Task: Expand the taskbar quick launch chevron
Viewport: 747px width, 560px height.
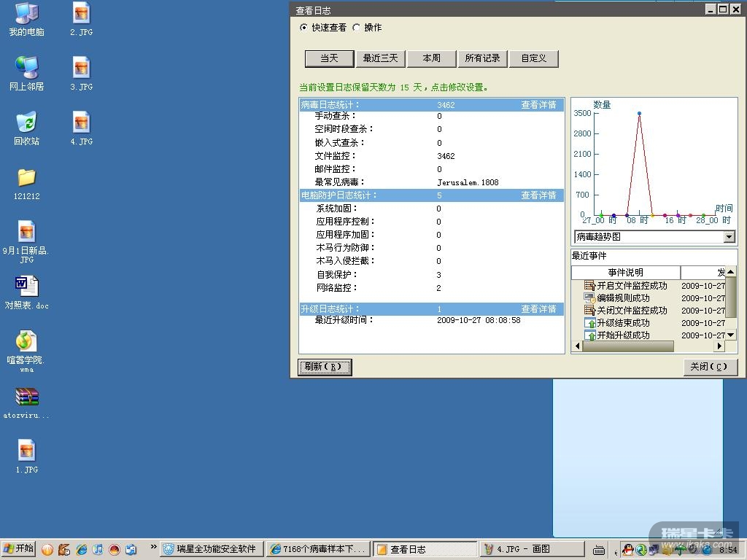Action: point(153,547)
